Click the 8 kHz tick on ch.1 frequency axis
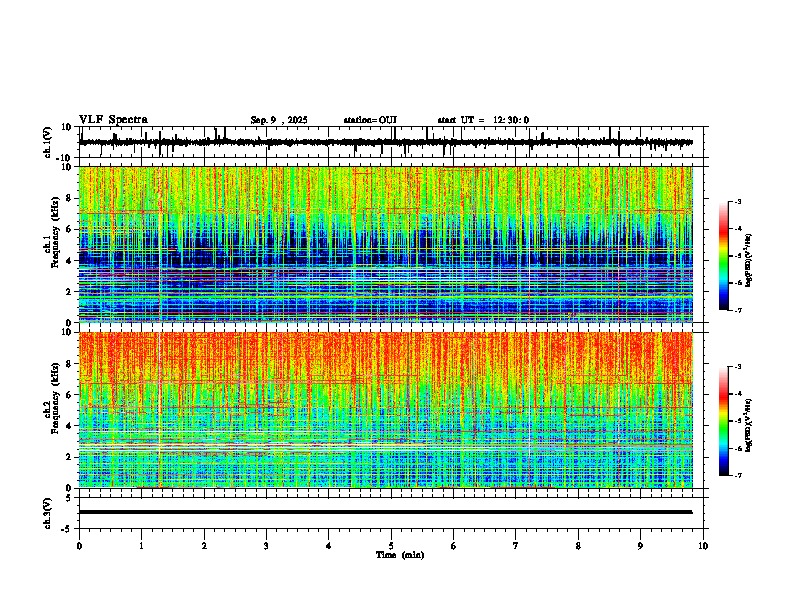This screenshot has height=612, width=792. [x=69, y=198]
